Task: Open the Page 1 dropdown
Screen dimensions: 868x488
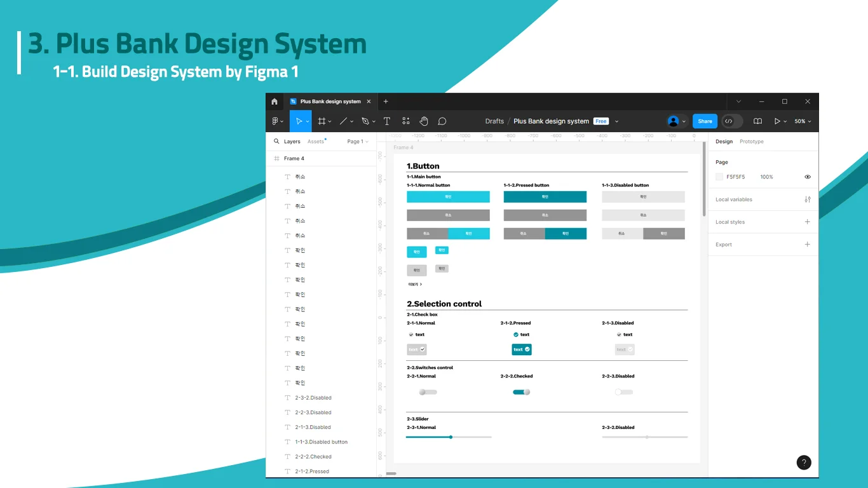Action: pos(358,142)
